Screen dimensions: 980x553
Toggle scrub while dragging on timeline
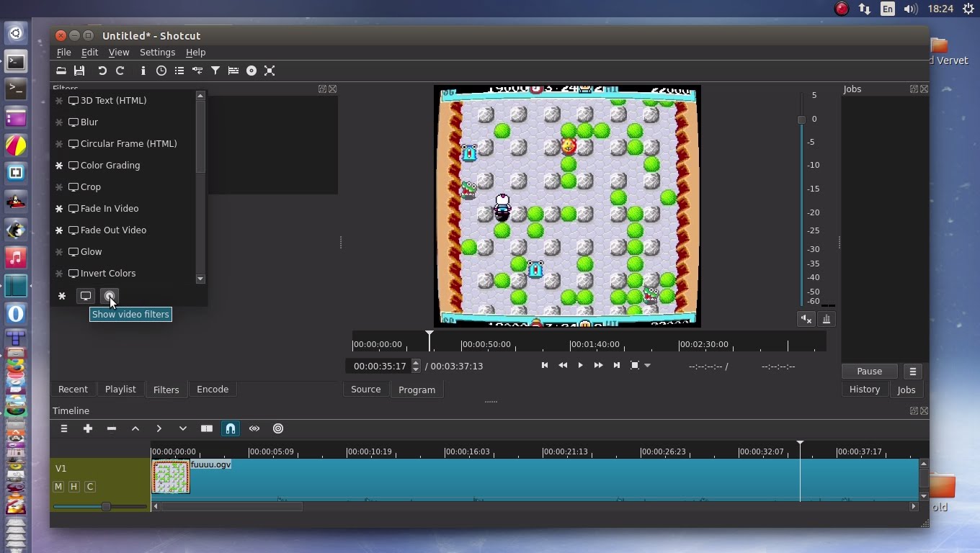click(x=254, y=428)
